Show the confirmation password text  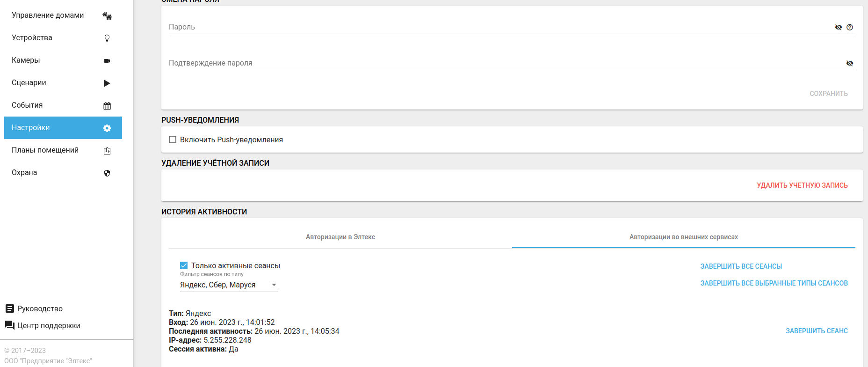(850, 63)
